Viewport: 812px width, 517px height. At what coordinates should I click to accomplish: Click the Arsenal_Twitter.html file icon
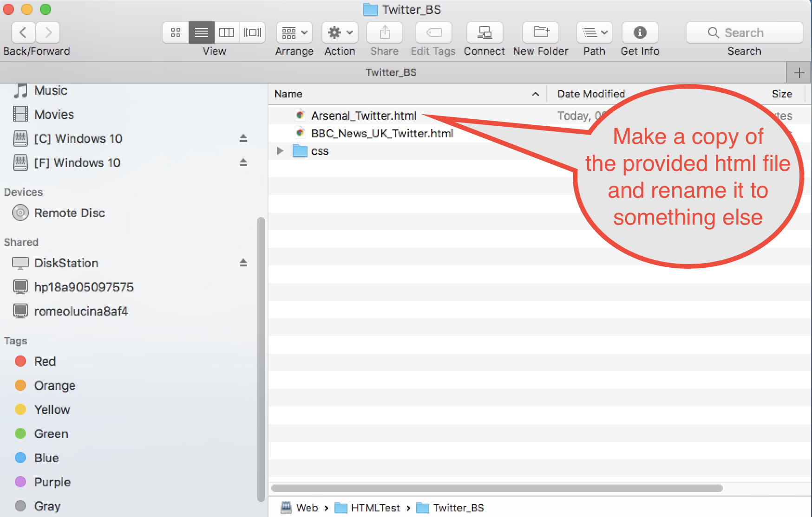[x=300, y=115]
